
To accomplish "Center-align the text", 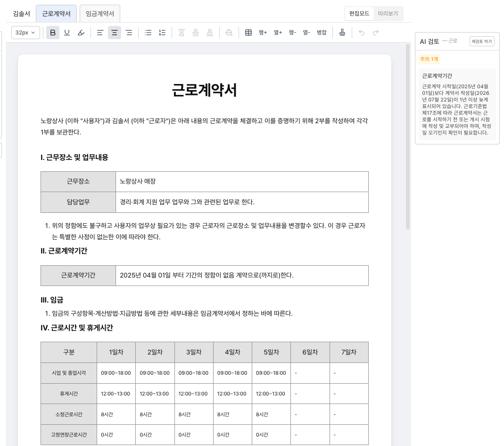I will (115, 33).
